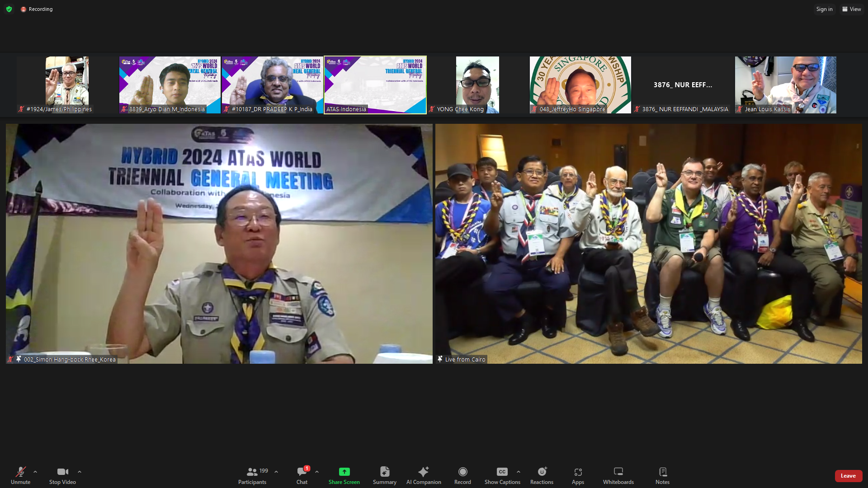Expand the Chat options arrow
Screen dimensions: 868x488
(317, 472)
